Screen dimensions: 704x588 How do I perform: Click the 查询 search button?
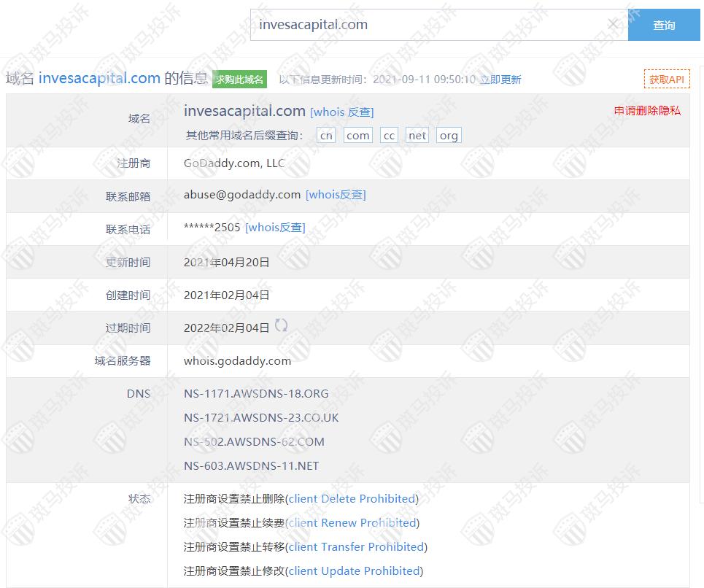(663, 25)
